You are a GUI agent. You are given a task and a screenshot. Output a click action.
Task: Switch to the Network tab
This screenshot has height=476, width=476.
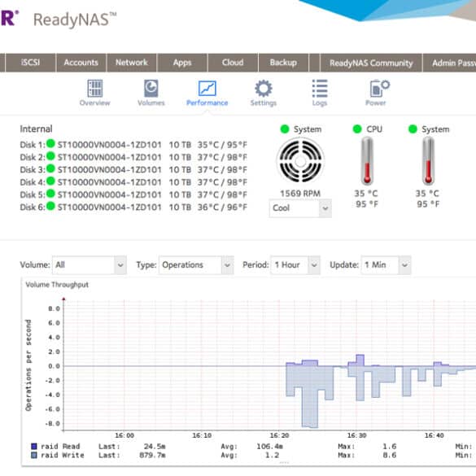[132, 63]
